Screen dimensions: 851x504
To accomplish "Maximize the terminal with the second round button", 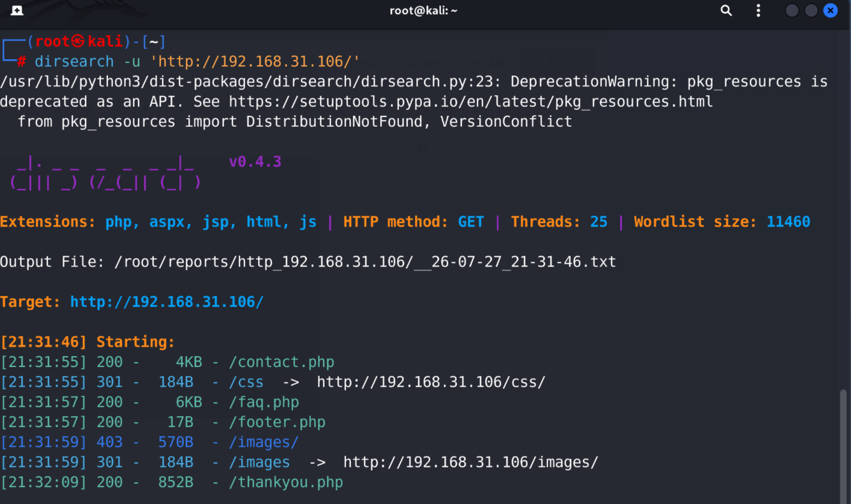I will [x=811, y=10].
